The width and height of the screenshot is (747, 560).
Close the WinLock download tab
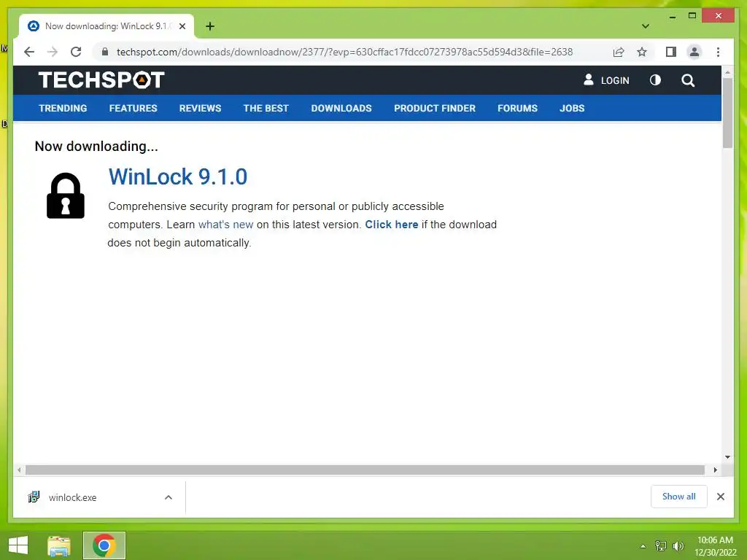[x=182, y=26]
